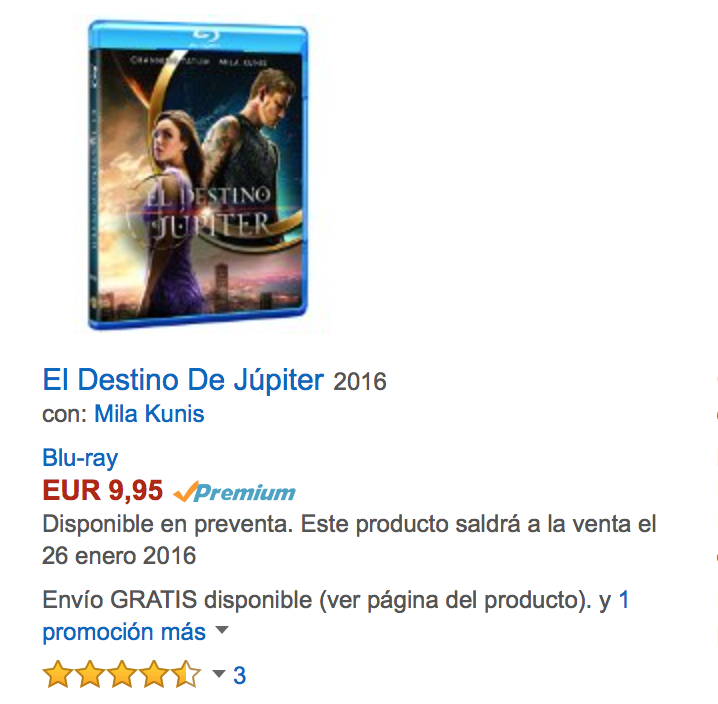Open the Mila Kunis actor link

point(149,414)
